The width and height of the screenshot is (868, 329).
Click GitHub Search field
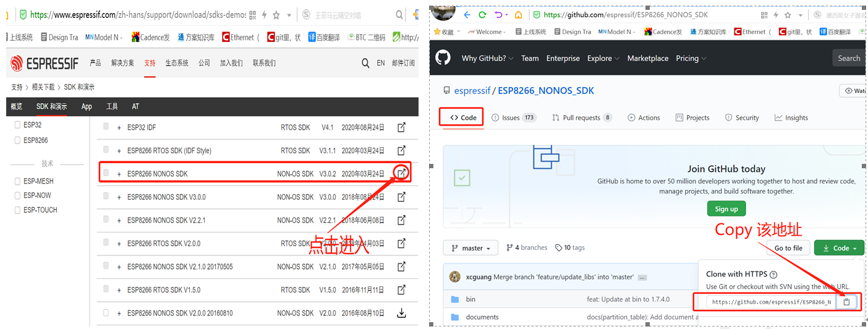[849, 58]
